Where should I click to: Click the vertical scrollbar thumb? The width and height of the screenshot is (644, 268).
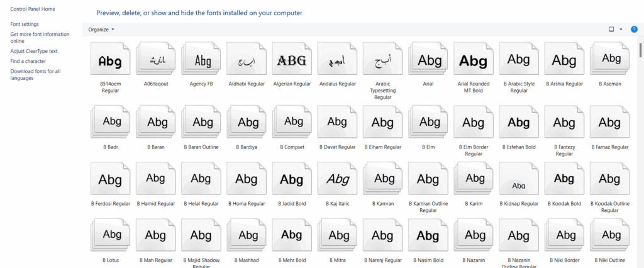[x=640, y=49]
